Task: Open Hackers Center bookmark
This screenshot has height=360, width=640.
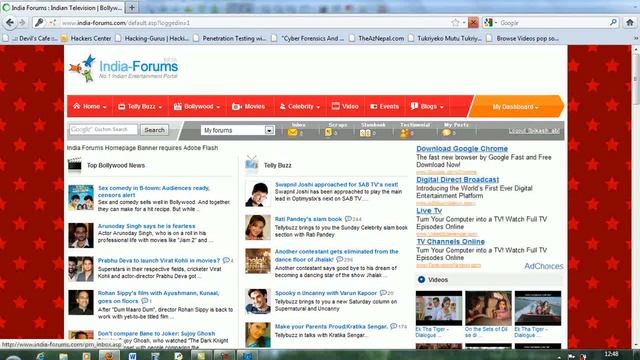Action: tap(86, 38)
